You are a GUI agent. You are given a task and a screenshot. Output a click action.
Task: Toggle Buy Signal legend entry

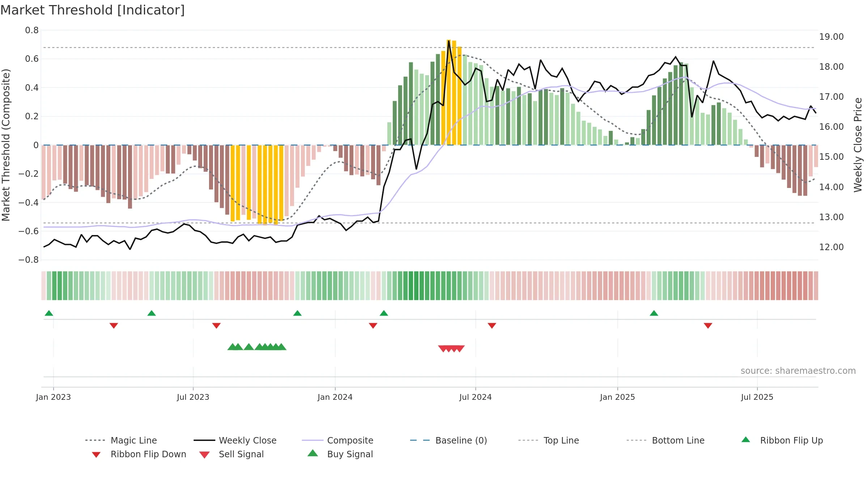tap(340, 454)
